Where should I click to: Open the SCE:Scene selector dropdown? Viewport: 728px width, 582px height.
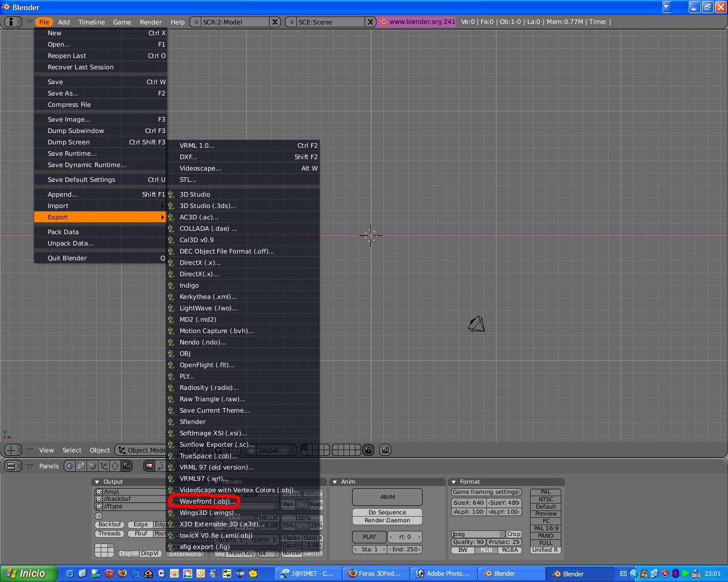click(x=292, y=22)
